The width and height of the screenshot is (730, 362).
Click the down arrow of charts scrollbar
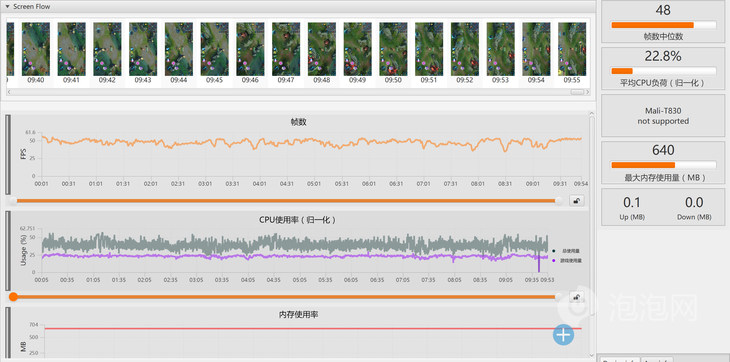[592, 354]
